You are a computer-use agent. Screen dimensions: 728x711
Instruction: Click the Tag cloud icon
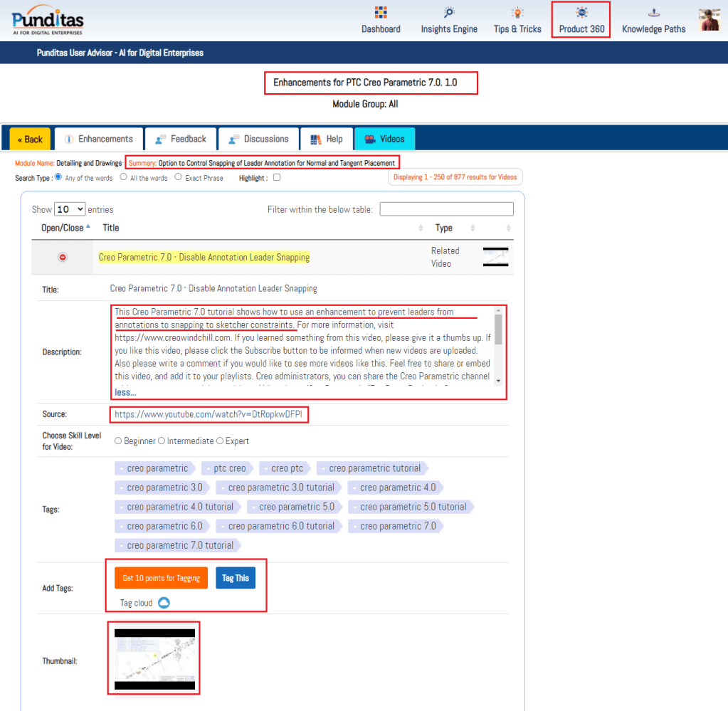point(164,603)
